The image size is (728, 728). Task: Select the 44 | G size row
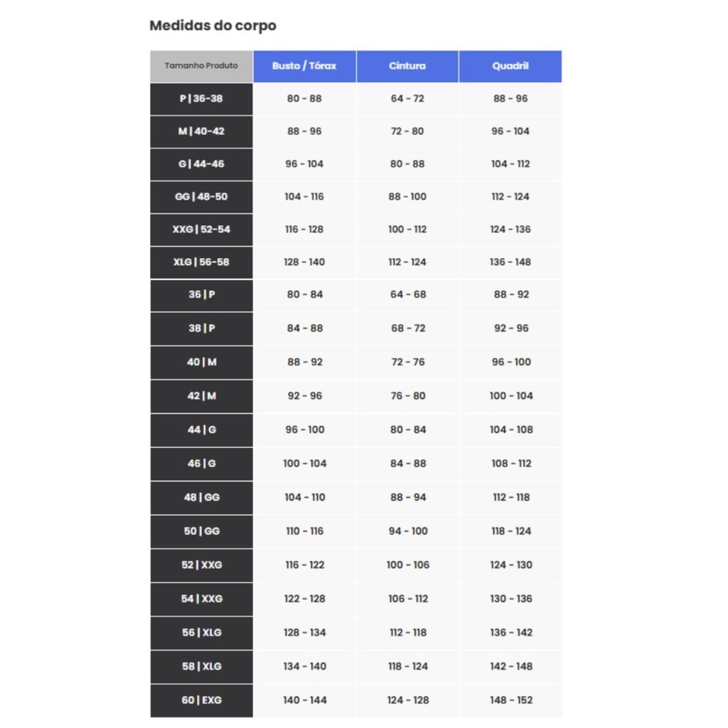(x=201, y=430)
